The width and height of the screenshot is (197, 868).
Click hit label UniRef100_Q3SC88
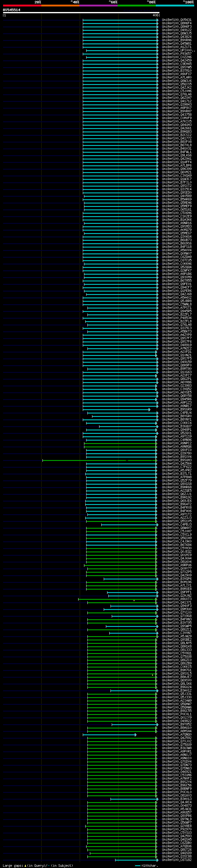pos(176,857)
